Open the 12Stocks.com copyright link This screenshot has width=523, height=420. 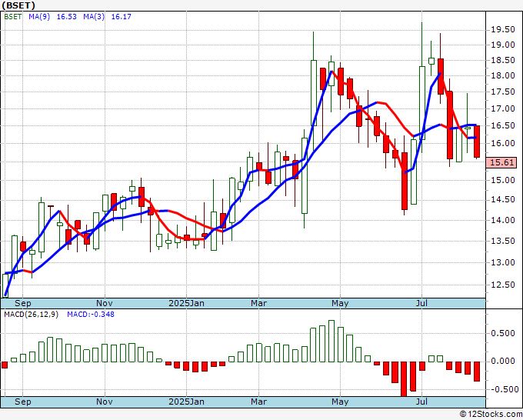coord(491,415)
